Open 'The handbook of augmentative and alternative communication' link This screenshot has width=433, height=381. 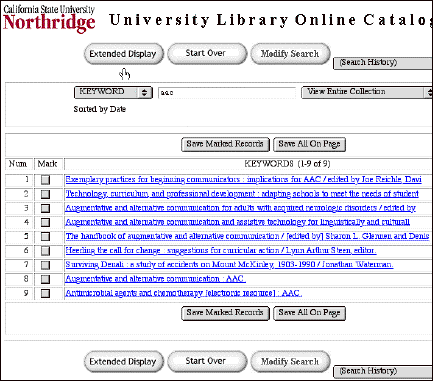(247, 236)
